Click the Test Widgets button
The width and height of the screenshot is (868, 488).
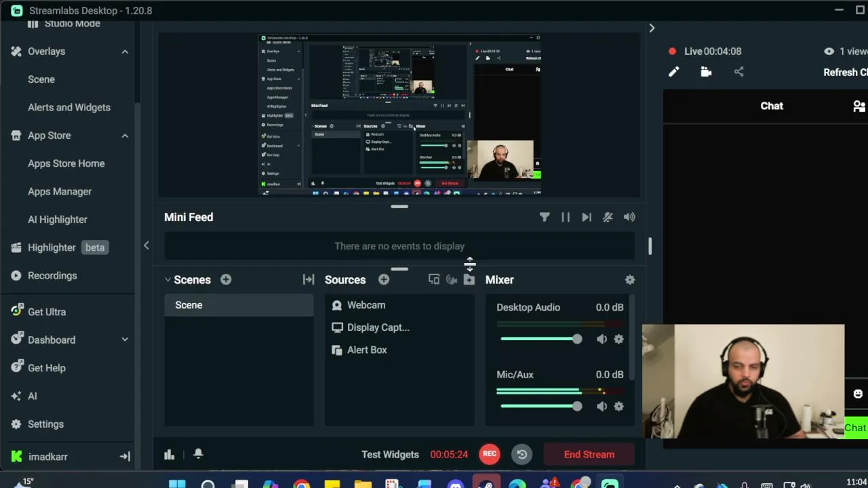390,454
